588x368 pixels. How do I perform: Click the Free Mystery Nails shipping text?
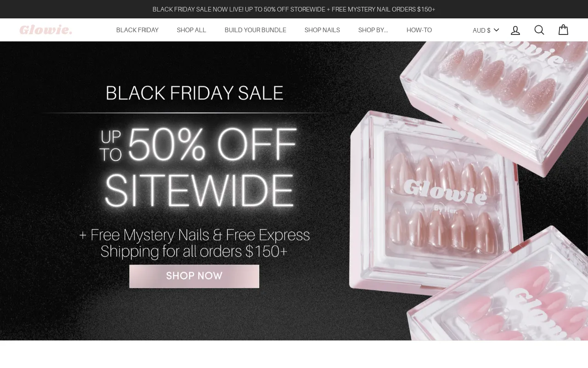194,243
